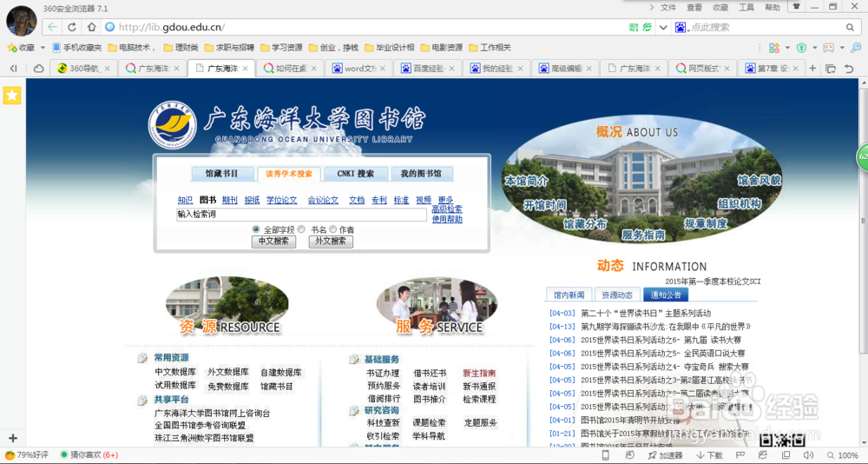868x464 pixels.
Task: Click the tab strip scroll-left icon
Action: [14, 69]
